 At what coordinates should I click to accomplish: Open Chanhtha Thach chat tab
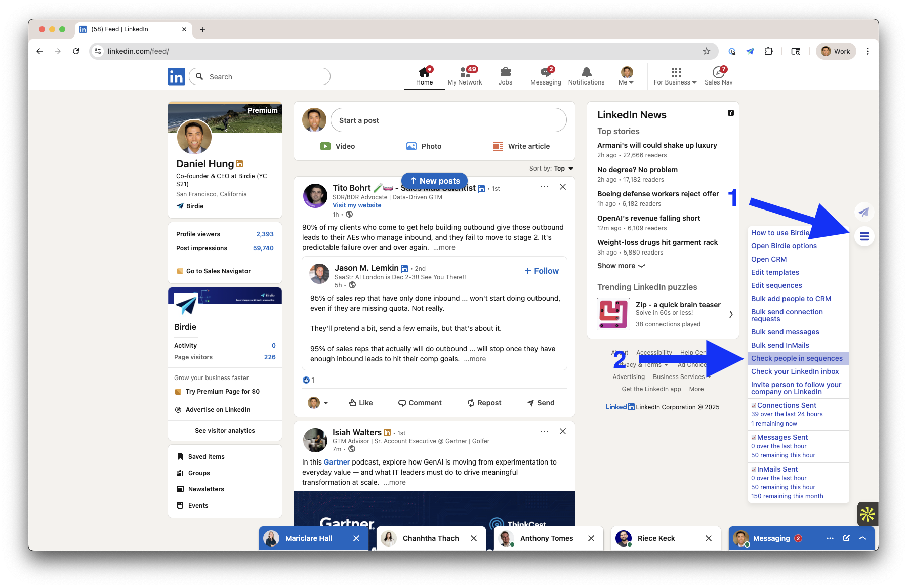(430, 538)
